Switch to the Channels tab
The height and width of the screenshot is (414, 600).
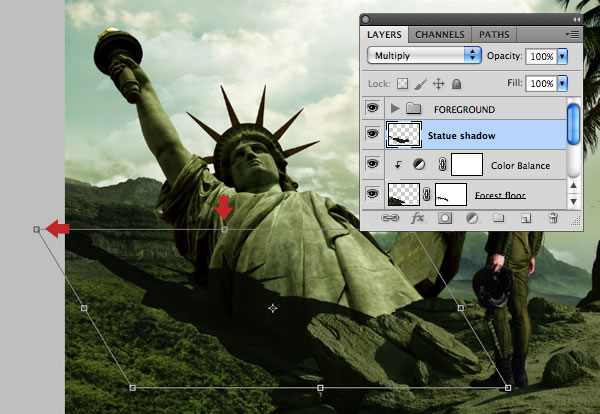440,34
